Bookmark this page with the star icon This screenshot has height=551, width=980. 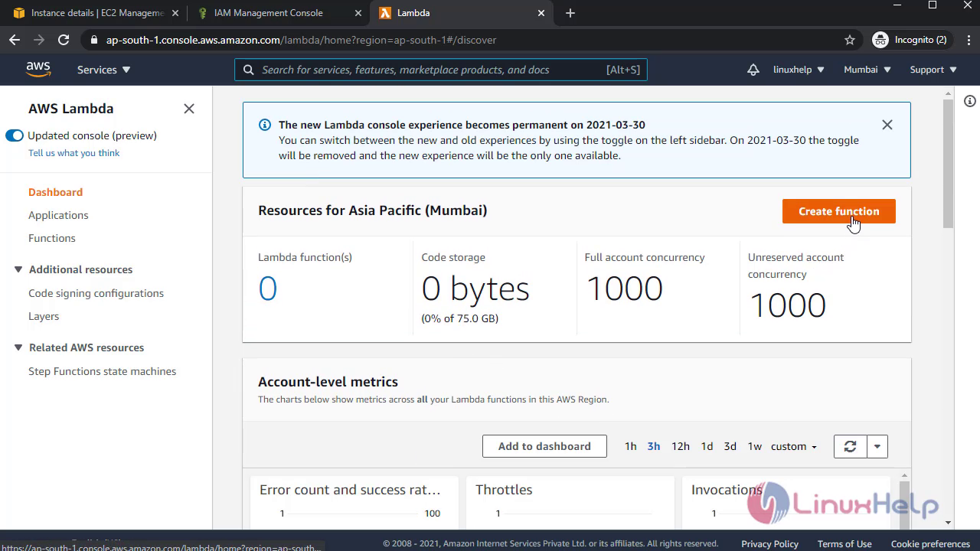pyautogui.click(x=850, y=40)
